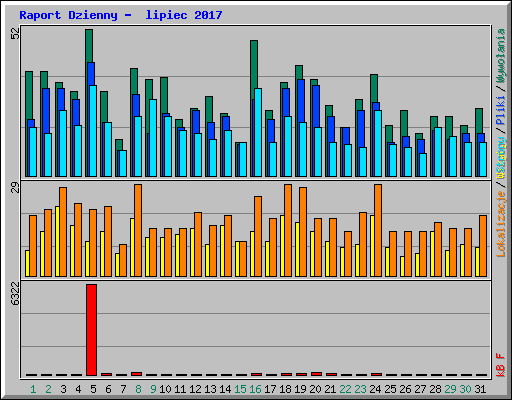Click the small red bar for day 20

pyautogui.click(x=316, y=374)
